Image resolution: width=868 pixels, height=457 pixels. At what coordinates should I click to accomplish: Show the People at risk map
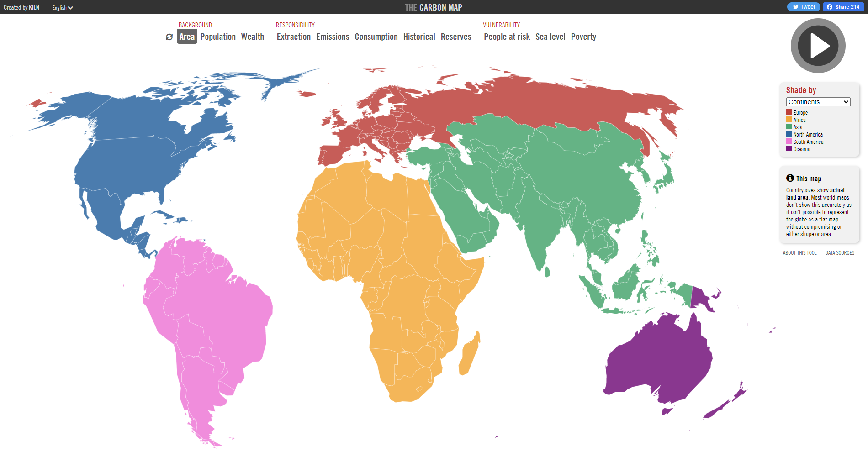tap(507, 37)
